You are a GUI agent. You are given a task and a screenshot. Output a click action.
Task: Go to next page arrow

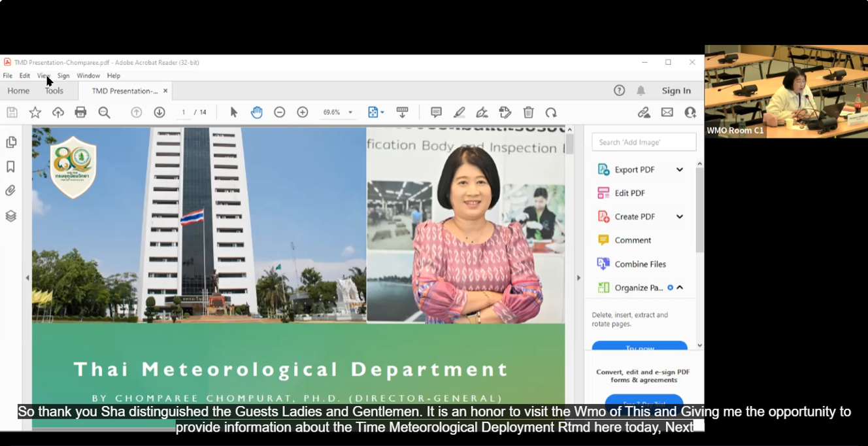click(x=159, y=112)
